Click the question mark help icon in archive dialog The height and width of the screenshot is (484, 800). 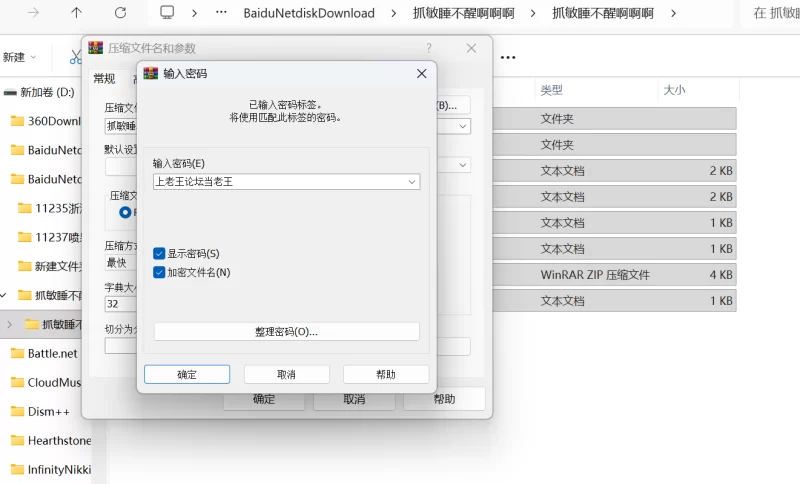[x=429, y=48]
